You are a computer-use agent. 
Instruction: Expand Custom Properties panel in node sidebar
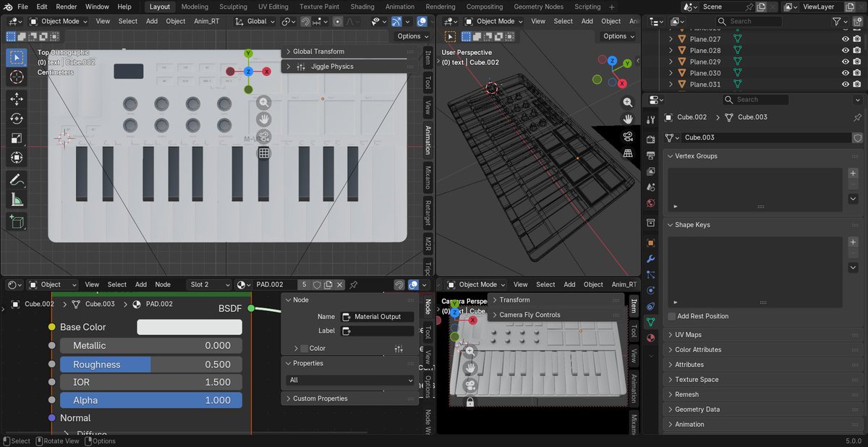(350, 399)
